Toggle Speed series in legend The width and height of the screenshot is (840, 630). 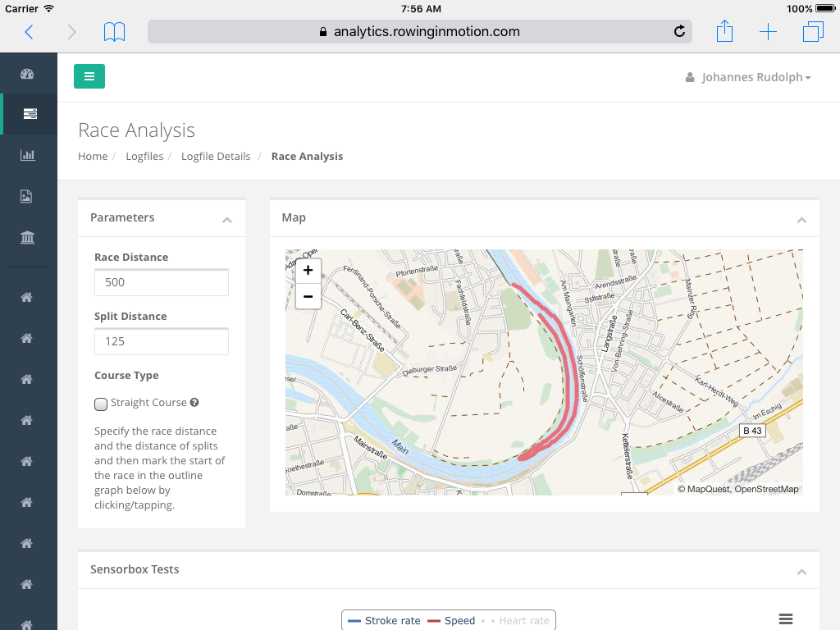point(451,621)
